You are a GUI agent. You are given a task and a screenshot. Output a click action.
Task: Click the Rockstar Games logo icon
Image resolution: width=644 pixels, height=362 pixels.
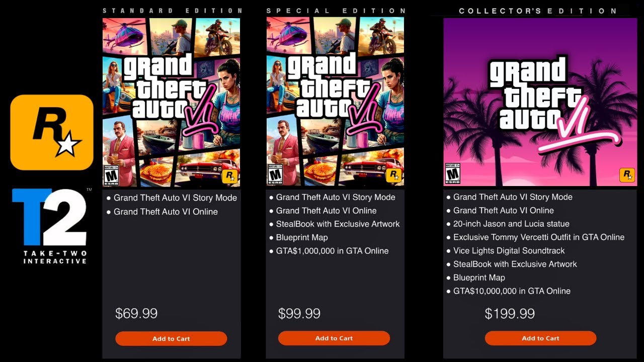tap(51, 131)
